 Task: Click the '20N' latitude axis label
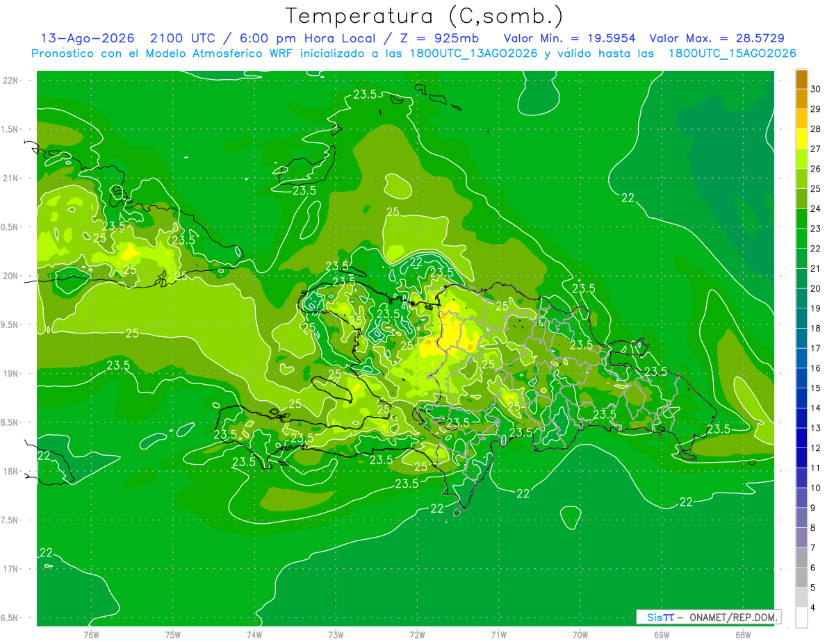11,276
